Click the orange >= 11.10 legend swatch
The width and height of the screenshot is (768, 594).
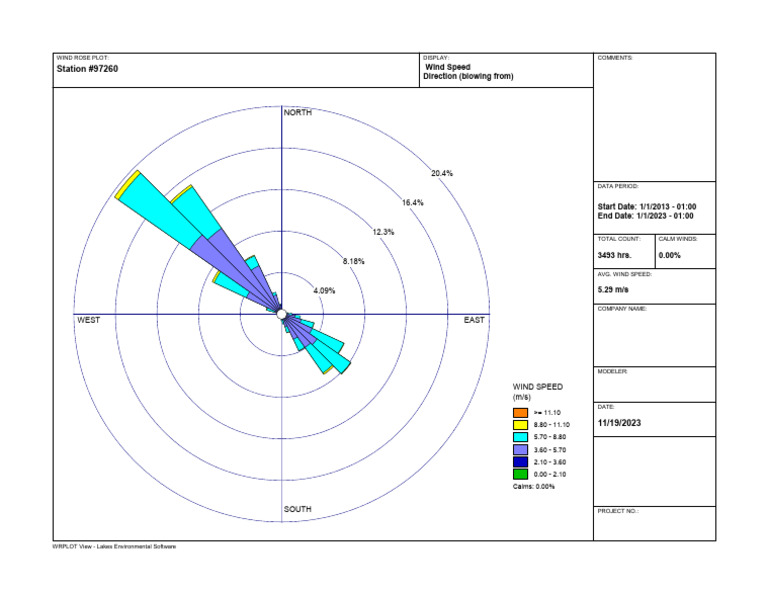pos(520,413)
